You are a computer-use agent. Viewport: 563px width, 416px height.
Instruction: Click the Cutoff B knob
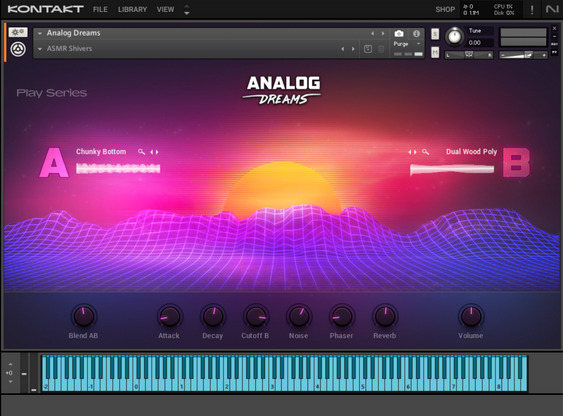tap(255, 316)
